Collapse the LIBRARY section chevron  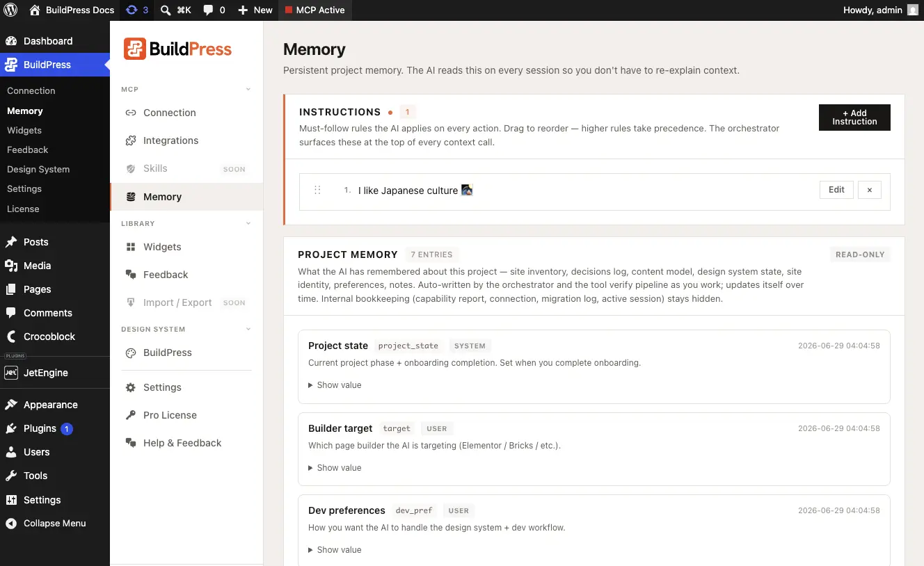coord(248,224)
